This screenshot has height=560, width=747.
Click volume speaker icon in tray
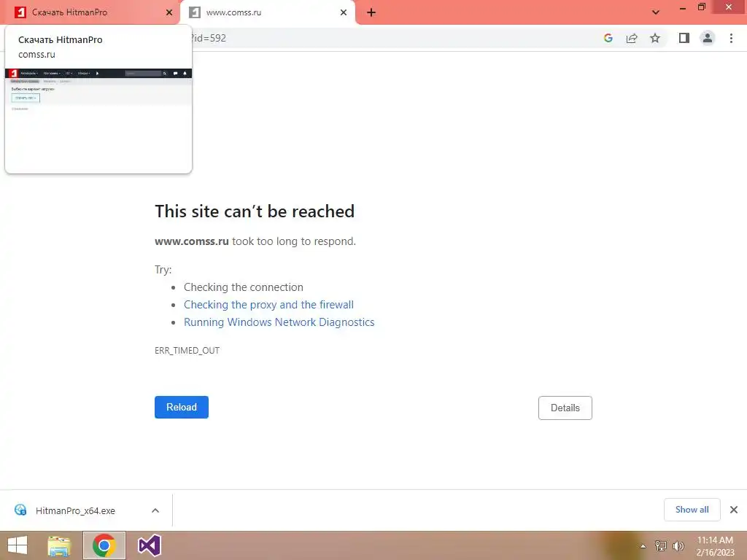[x=678, y=546]
